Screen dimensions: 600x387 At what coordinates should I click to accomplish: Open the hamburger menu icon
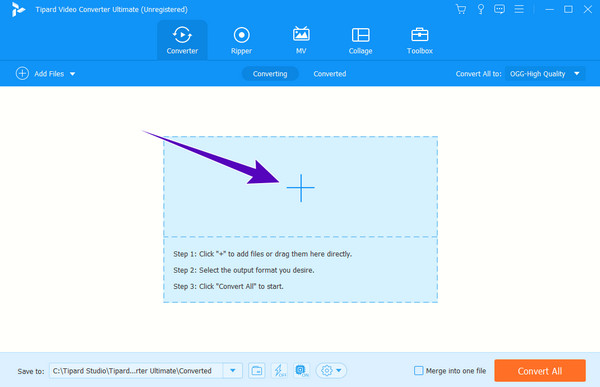tap(519, 9)
